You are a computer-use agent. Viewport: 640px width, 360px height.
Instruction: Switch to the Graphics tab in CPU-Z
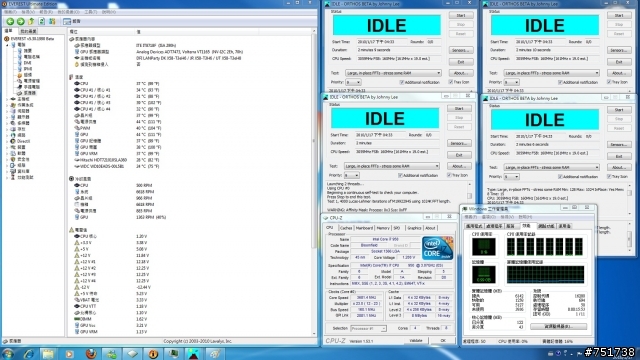[x=414, y=228]
